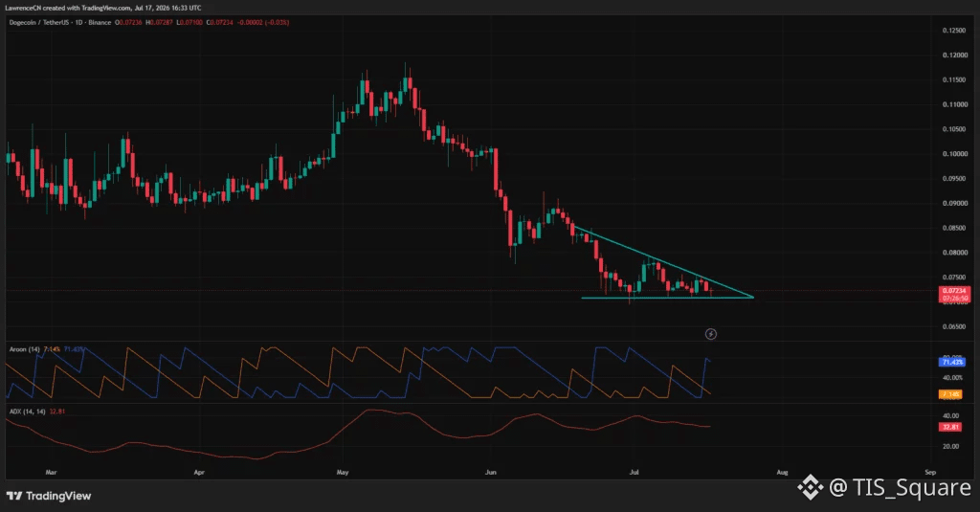
Task: Click the high value H0.07287
Action: pyautogui.click(x=160, y=23)
